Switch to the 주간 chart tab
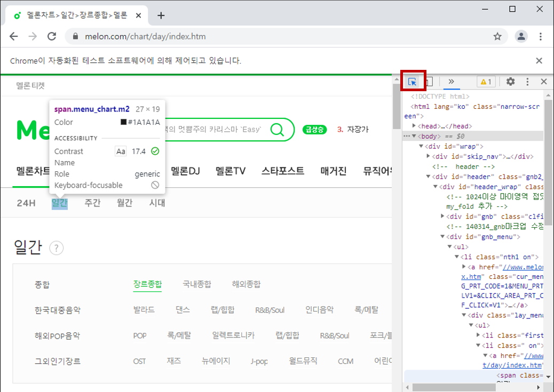 (x=92, y=203)
